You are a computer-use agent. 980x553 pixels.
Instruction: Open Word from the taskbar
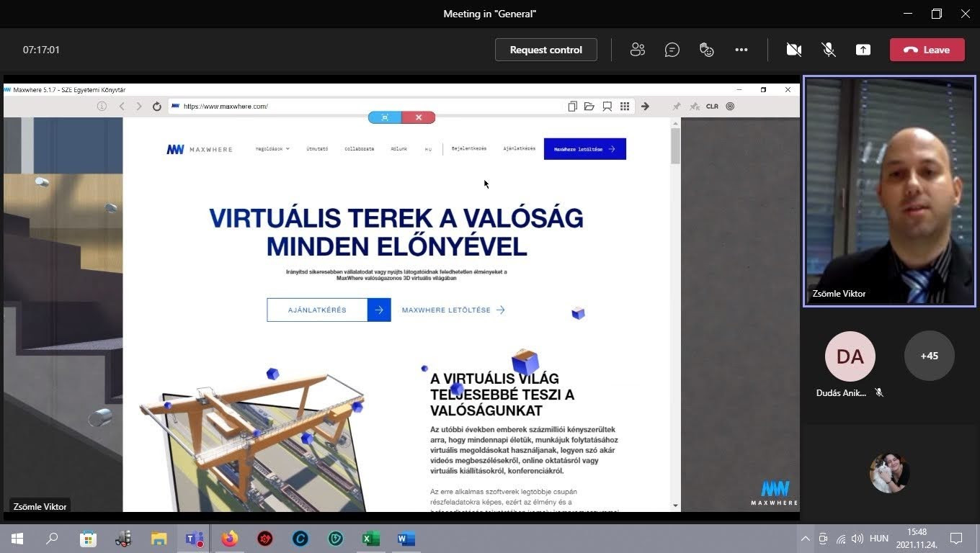tap(406, 539)
